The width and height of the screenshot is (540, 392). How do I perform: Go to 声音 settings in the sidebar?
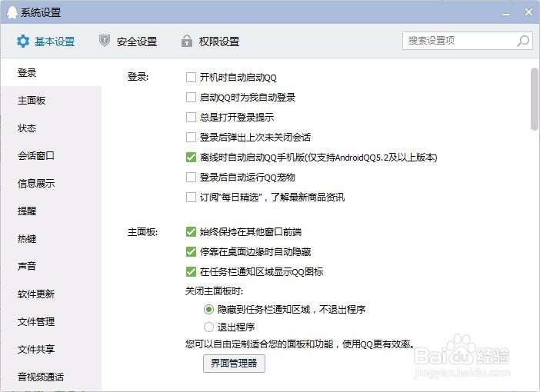pos(51,266)
